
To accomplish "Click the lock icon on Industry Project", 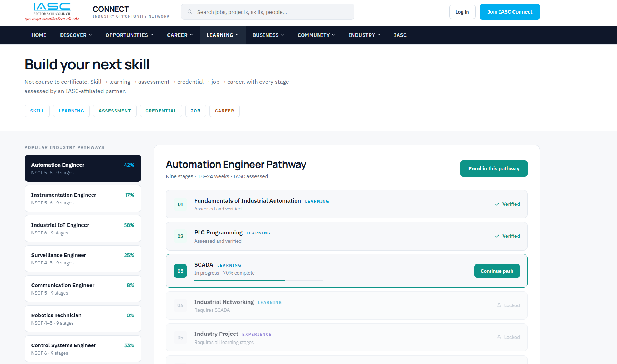I will tap(499, 337).
